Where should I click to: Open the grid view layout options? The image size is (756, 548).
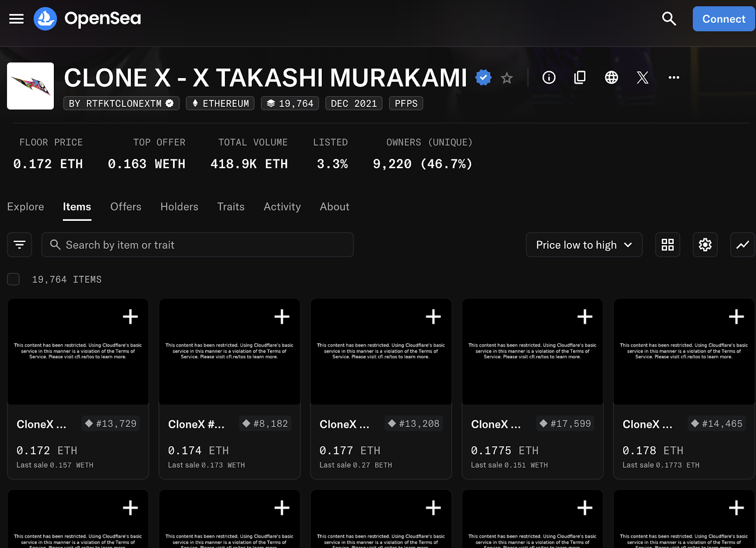pos(667,245)
